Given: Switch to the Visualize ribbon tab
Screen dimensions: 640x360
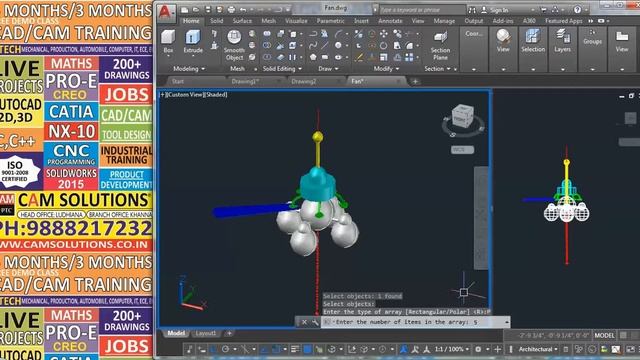Looking at the screenshot, I should (x=296, y=21).
